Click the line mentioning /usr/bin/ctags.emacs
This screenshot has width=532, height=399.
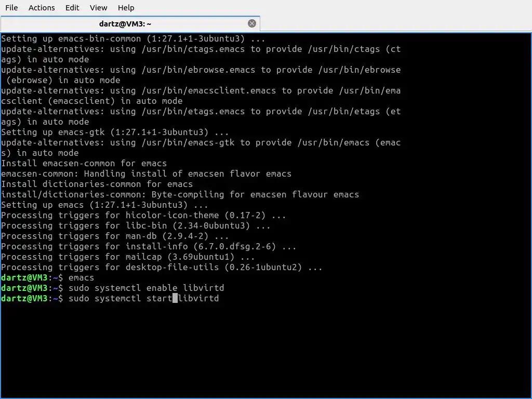click(201, 49)
